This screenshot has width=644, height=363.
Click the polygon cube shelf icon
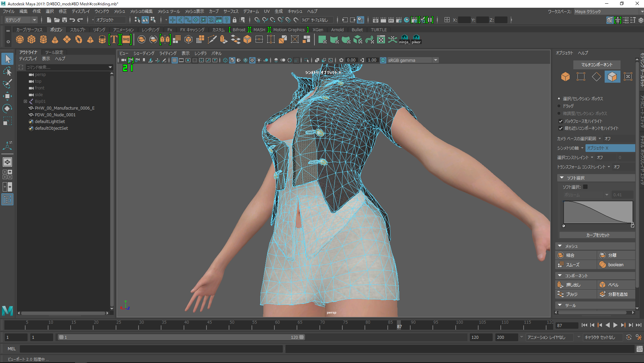pyautogui.click(x=32, y=40)
